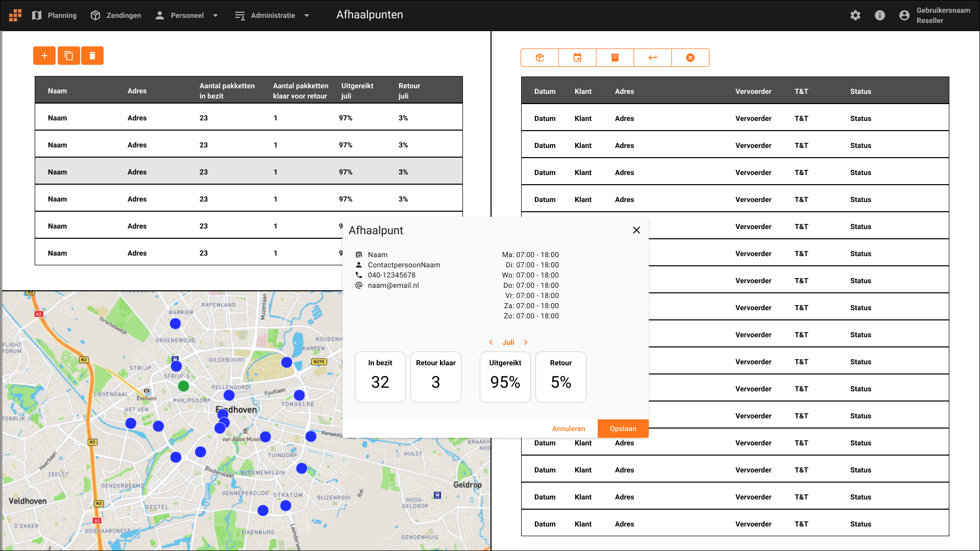
Task: Open the Zendingen menu item
Action: click(x=116, y=15)
